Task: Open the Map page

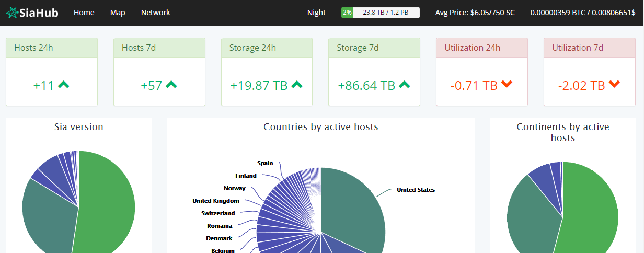Action: 118,13
